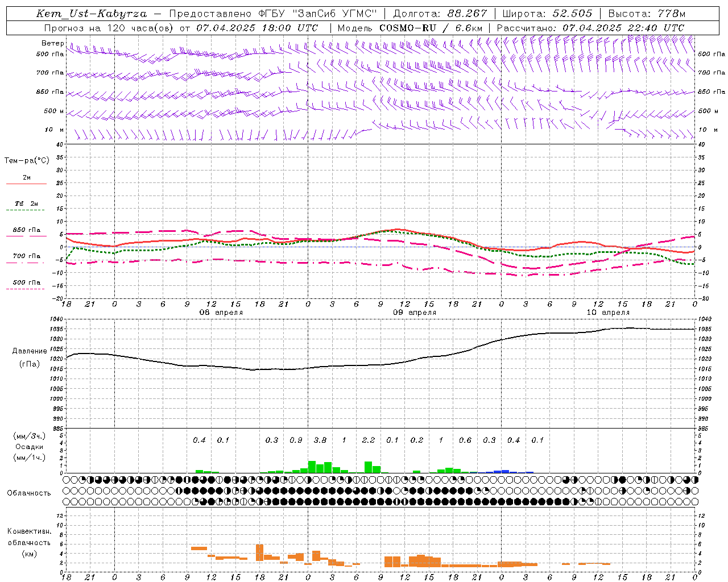Click the Рассчитано: 07.04.2025 22:40 UTC timestamp
This screenshot has width=728, height=582.
590,28
